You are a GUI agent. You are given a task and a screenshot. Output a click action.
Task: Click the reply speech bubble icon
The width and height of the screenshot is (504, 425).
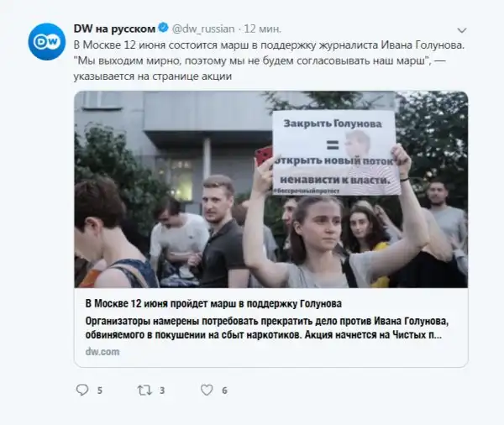click(82, 390)
